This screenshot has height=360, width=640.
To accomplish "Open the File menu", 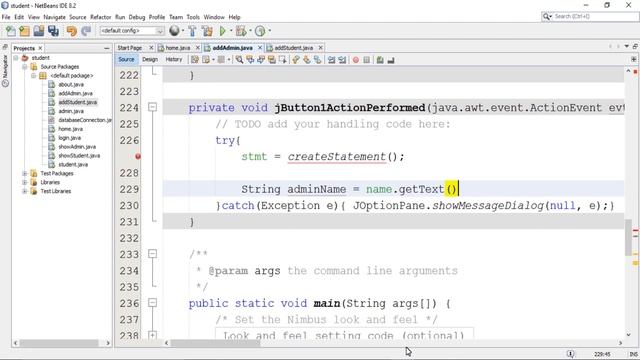I will 6,17.
